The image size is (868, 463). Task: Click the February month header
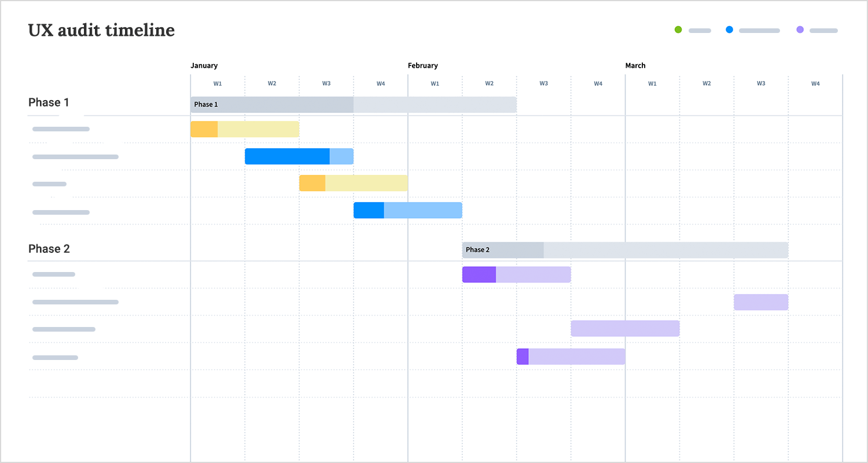(x=423, y=65)
